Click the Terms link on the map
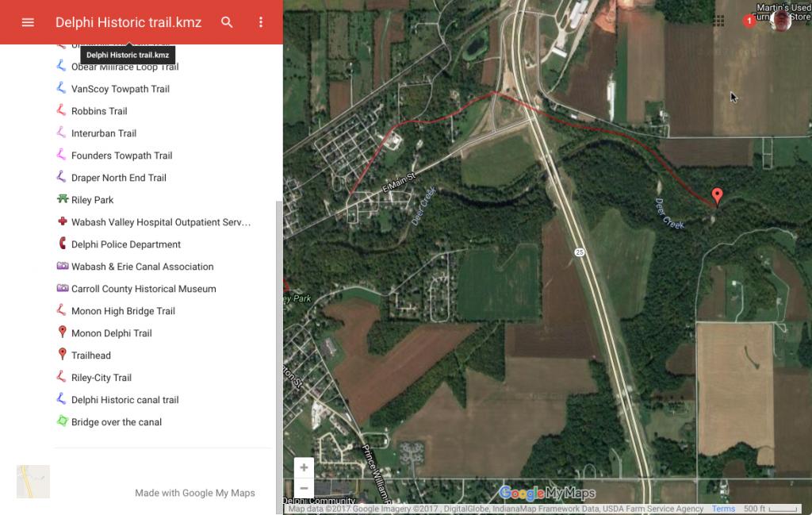Image resolution: width=812 pixels, height=515 pixels. 722,509
